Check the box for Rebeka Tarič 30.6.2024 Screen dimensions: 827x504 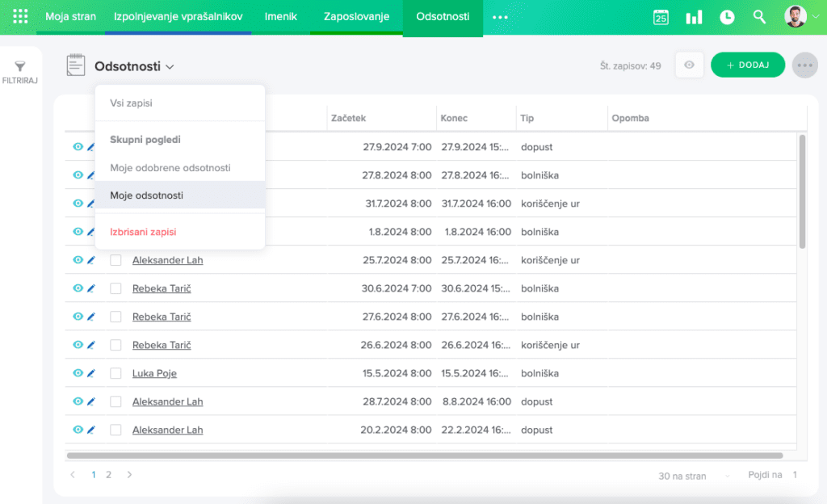[x=115, y=288]
